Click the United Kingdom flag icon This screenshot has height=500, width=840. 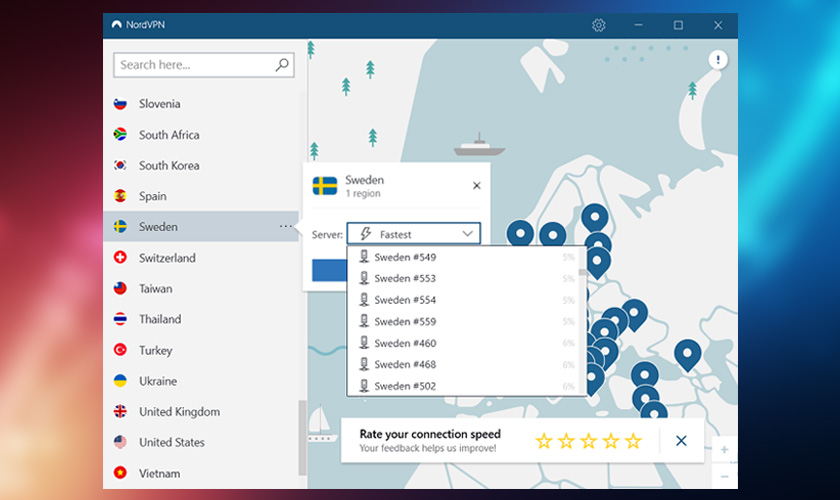[x=120, y=411]
